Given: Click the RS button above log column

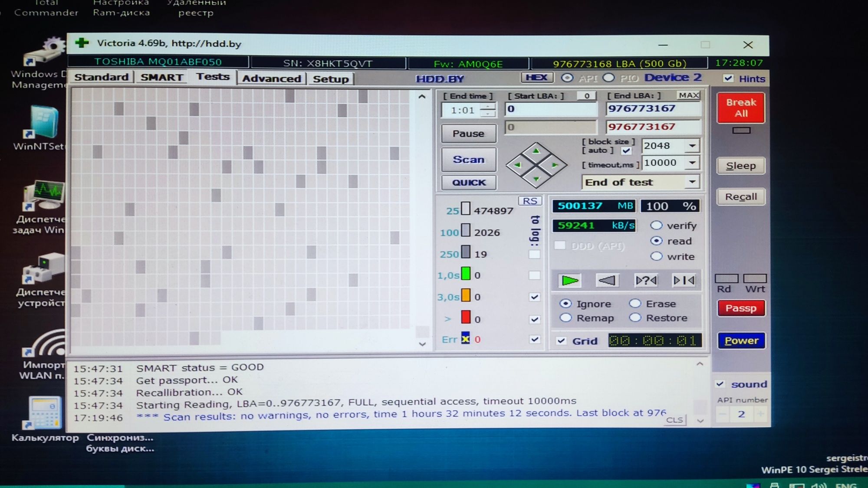Looking at the screenshot, I should [530, 201].
